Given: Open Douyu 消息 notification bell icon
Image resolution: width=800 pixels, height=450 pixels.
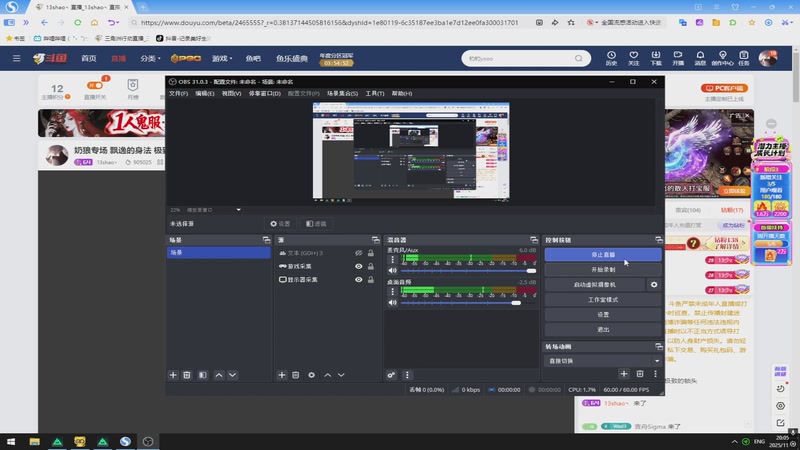Looking at the screenshot, I should (700, 58).
